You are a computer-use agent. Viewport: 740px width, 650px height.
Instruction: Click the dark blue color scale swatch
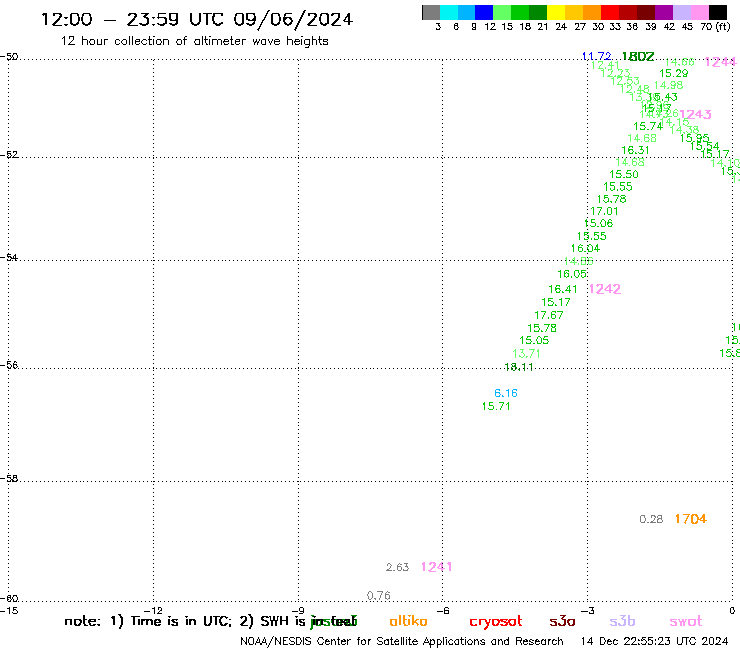pos(484,12)
